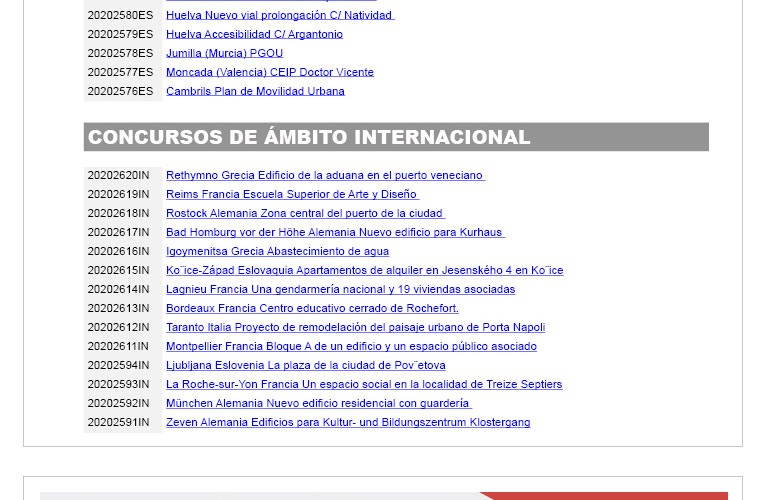Open Bad Homburg vor der Höhe Kurhaus link
Screen dimensions: 770x500
(x=335, y=232)
